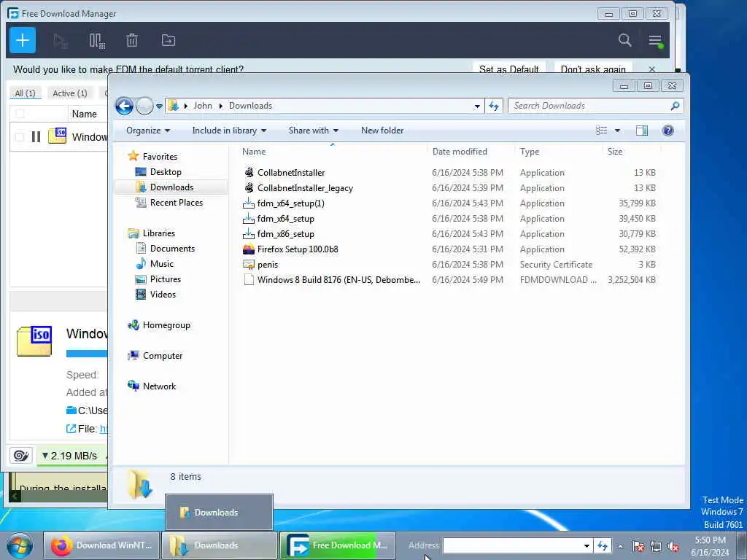Viewport: 747px width, 560px height.
Task: Click the move to folder icon in FDM
Action: pyautogui.click(x=169, y=41)
